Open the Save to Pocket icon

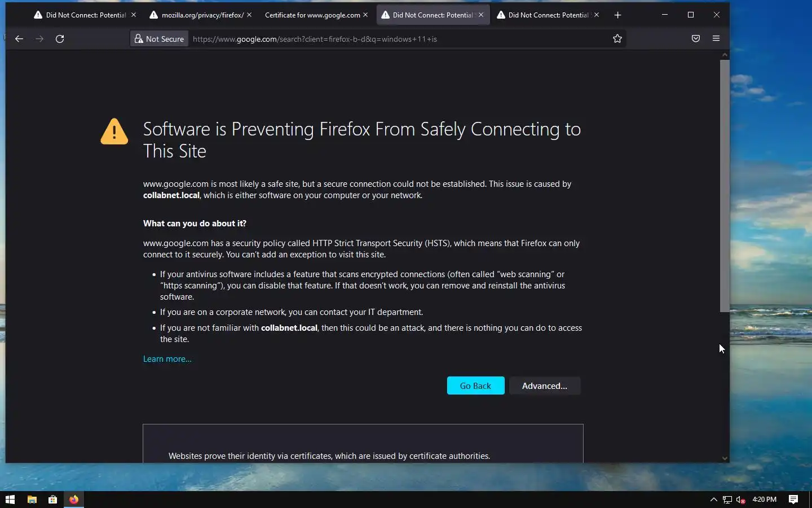[x=696, y=39]
